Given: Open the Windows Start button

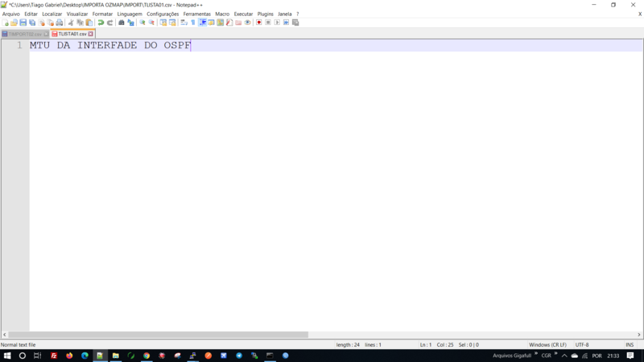Looking at the screenshot, I should (7, 356).
